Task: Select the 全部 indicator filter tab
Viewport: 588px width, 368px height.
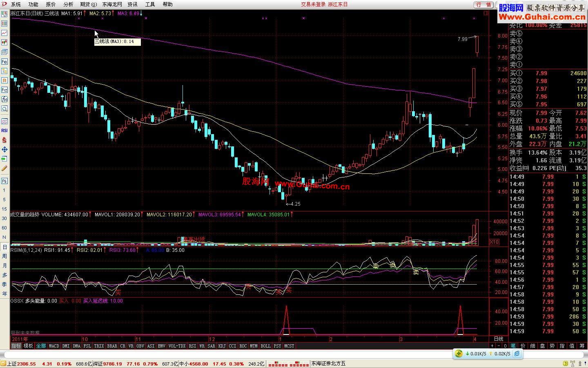Action: tap(41, 346)
